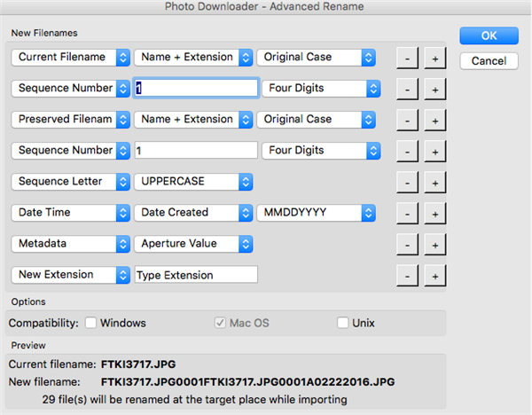532x415 pixels.
Task: Open the Date Created dropdown
Action: tap(193, 213)
